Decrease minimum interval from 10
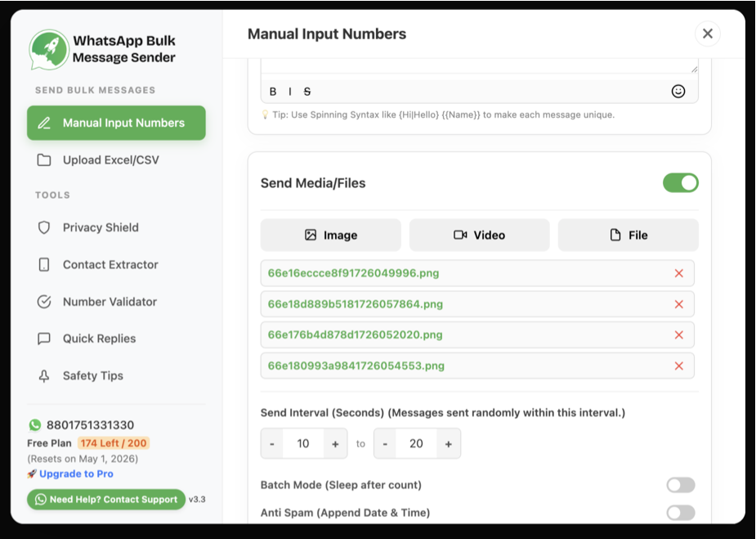Image resolution: width=756 pixels, height=539 pixels. click(272, 443)
